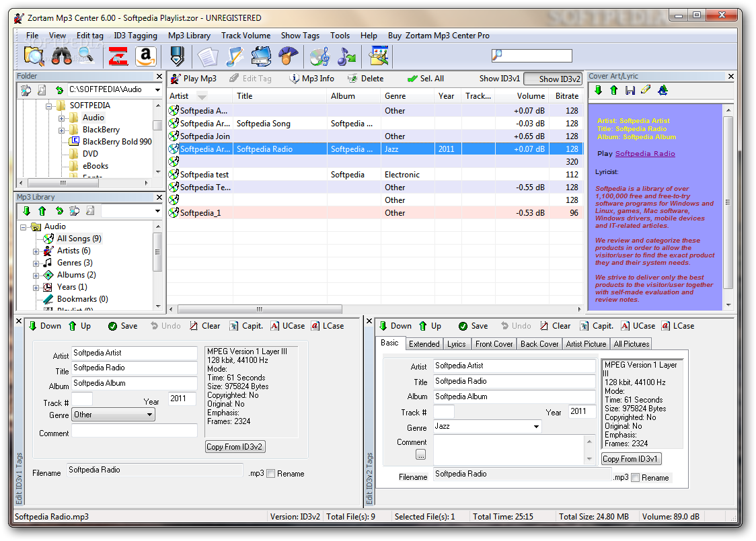Screen dimensions: 756x541
Task: Click the comment ellipsis button in ID3v2
Action: pyautogui.click(x=420, y=454)
